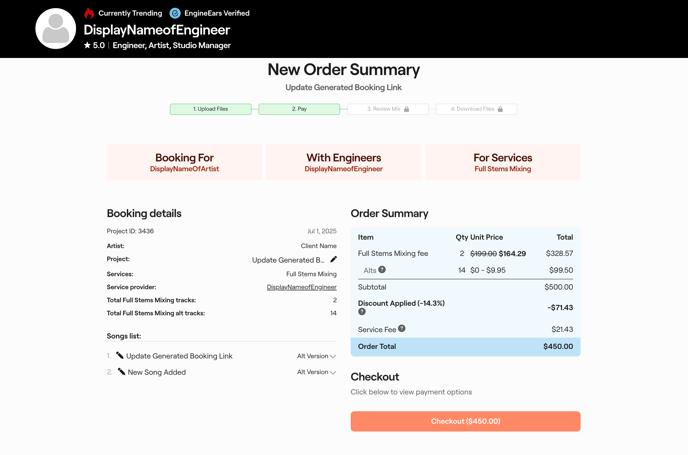Click the edit pencil next to project name
Viewport: 688px width, 455px height.
333,260
